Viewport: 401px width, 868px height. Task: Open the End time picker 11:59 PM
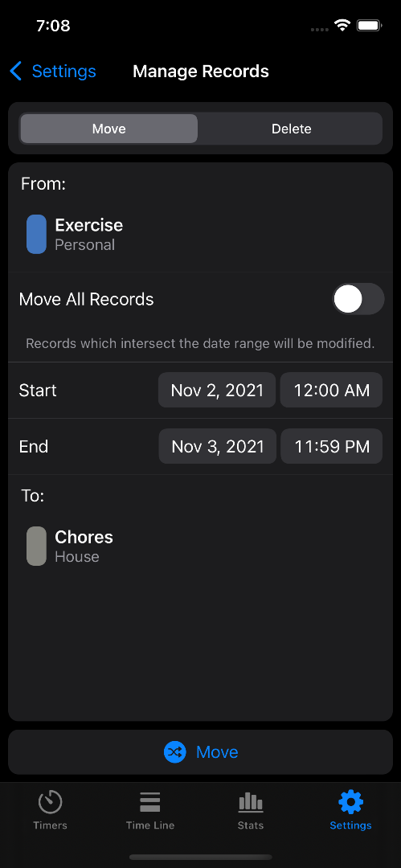coord(331,446)
